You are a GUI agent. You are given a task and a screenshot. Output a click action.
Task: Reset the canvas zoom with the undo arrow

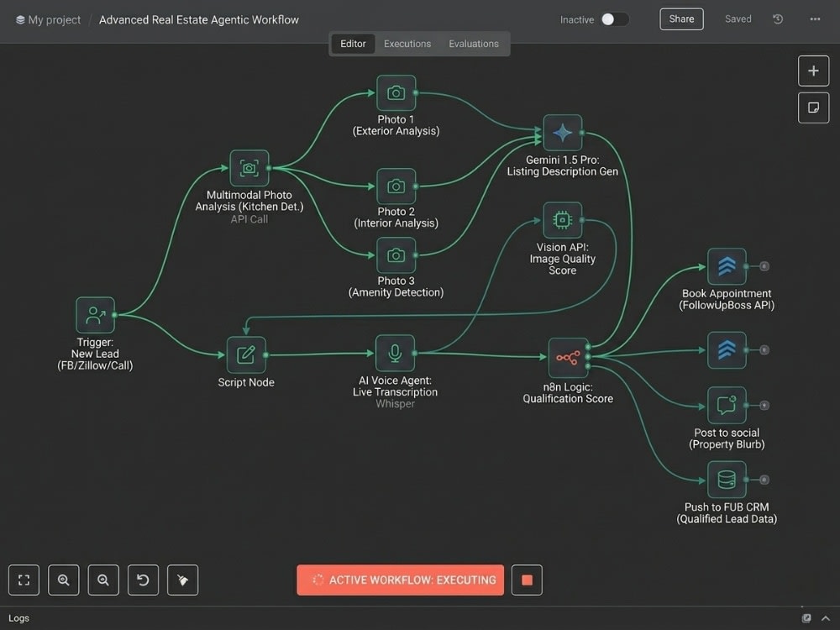tap(143, 580)
